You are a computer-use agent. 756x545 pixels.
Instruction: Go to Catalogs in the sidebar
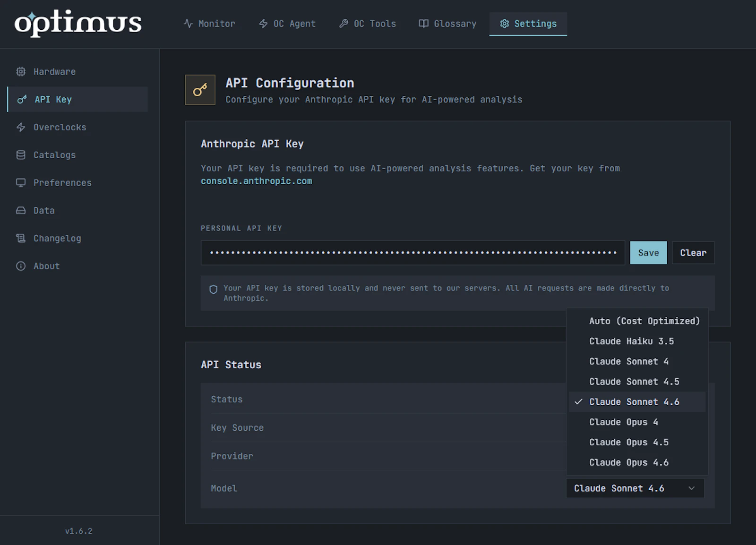click(x=78, y=155)
